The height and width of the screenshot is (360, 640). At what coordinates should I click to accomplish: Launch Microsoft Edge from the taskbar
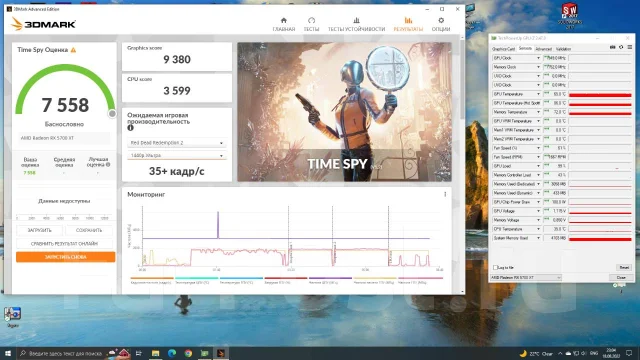point(172,353)
